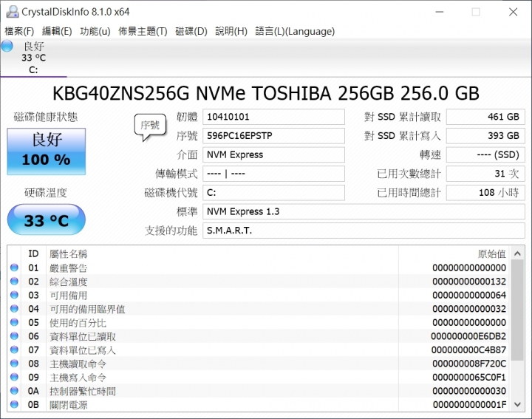Click rotation rate value ---- (SSD)
Viewport: 532px width, 419px height.
(x=485, y=154)
